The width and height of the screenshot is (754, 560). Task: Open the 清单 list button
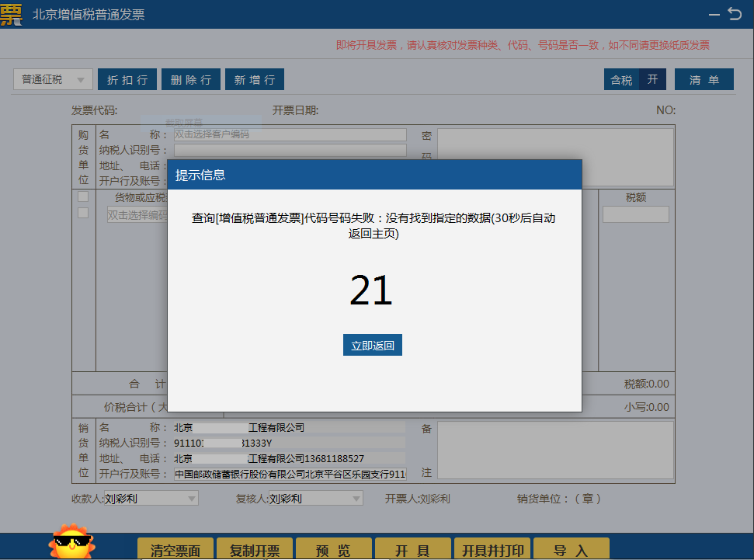(x=704, y=79)
